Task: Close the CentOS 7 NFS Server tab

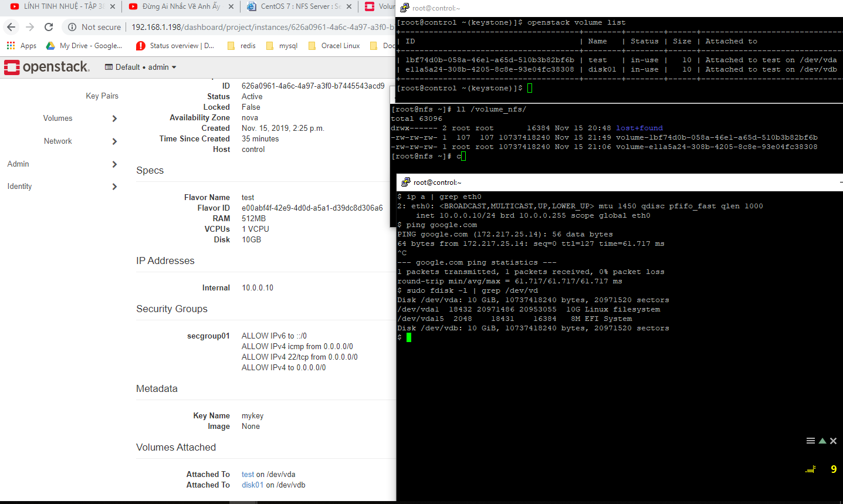Action: (x=349, y=6)
